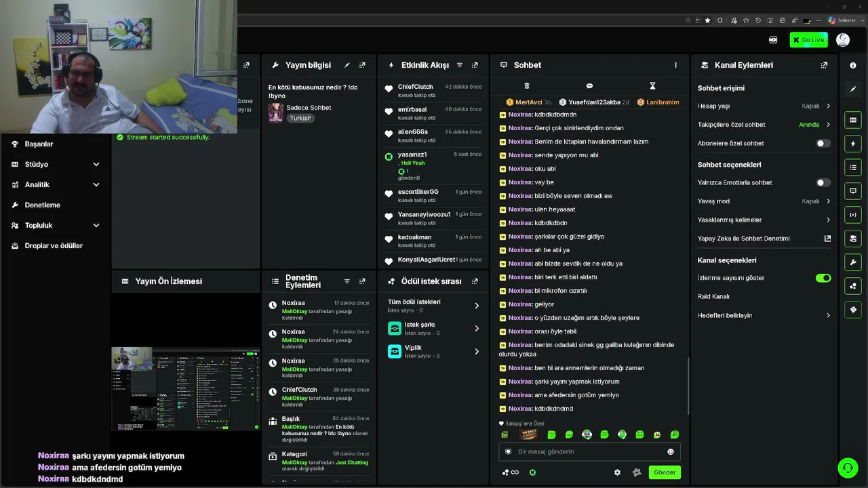Click the channel points infinity icon
Viewport: 868px width, 488px height.
(511, 472)
